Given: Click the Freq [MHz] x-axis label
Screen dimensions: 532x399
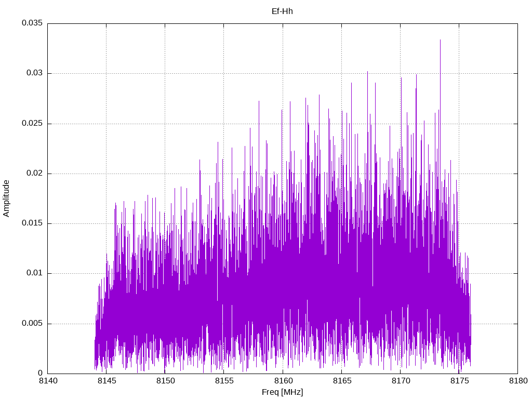Looking at the screenshot, I should 282,392.
